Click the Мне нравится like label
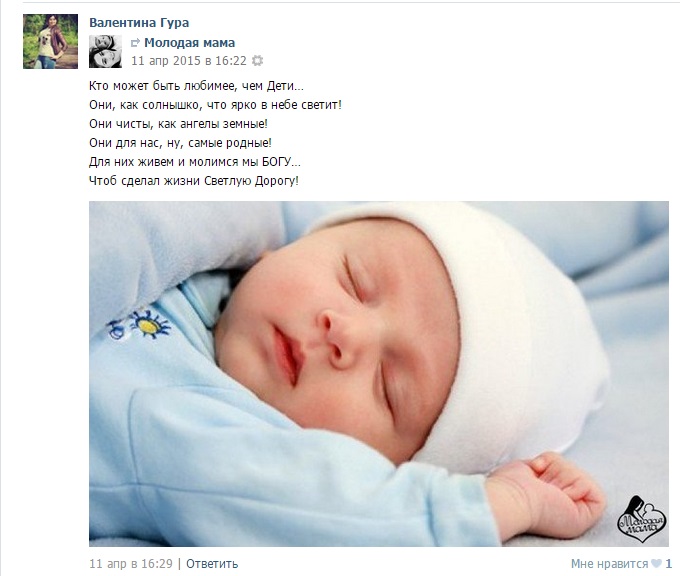 (609, 564)
